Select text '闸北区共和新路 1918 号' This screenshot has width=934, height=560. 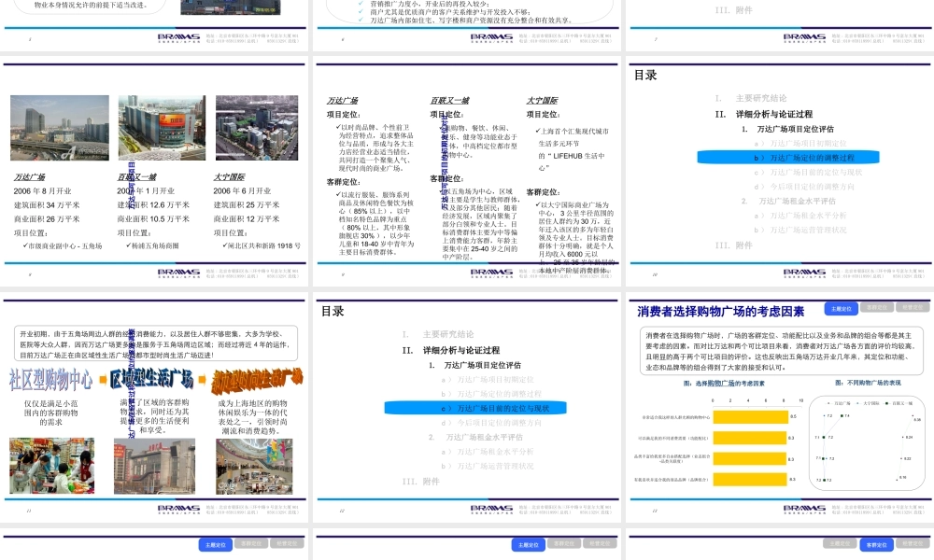pos(265,245)
